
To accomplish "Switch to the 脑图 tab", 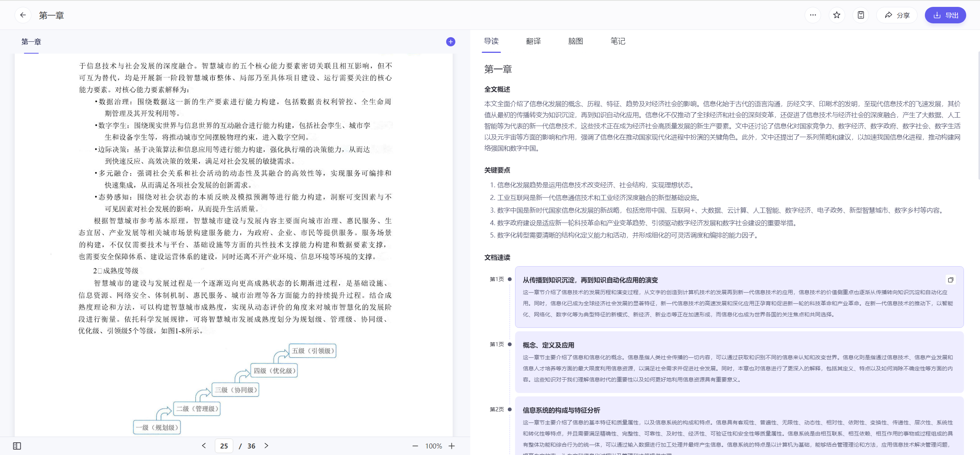I will click(575, 41).
